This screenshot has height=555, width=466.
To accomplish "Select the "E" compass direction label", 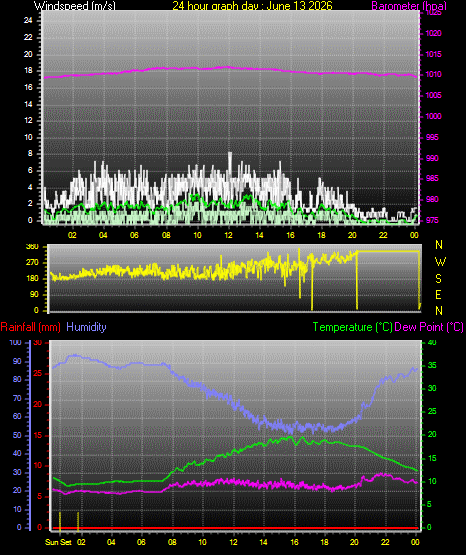I will pos(438,294).
